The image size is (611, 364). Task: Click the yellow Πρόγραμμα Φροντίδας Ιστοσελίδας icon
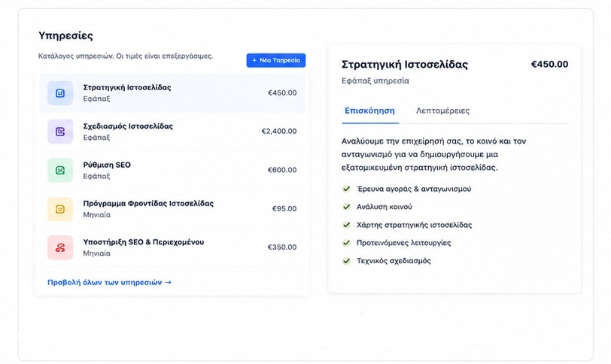coord(60,209)
